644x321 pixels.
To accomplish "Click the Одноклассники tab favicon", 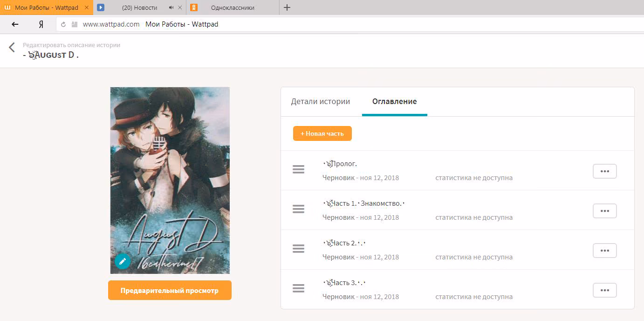I will [194, 7].
